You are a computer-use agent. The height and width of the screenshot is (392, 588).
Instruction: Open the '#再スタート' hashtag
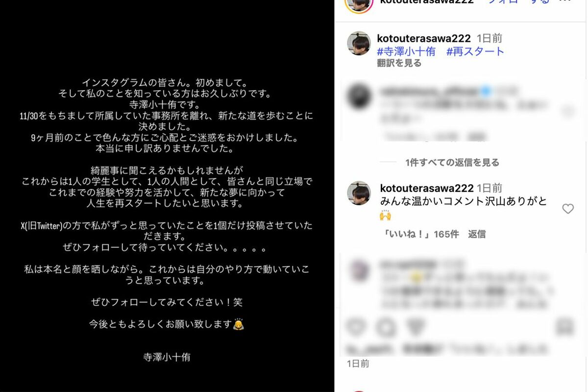475,51
